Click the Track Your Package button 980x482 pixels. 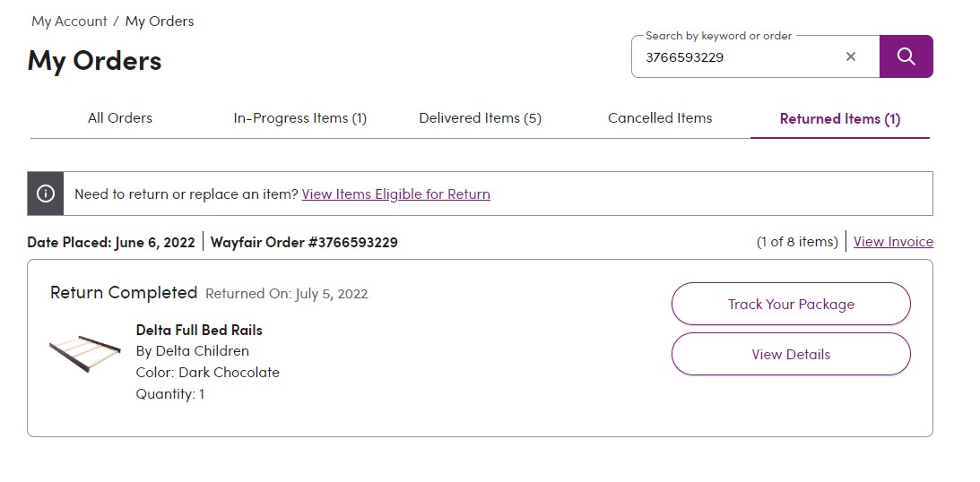click(791, 304)
